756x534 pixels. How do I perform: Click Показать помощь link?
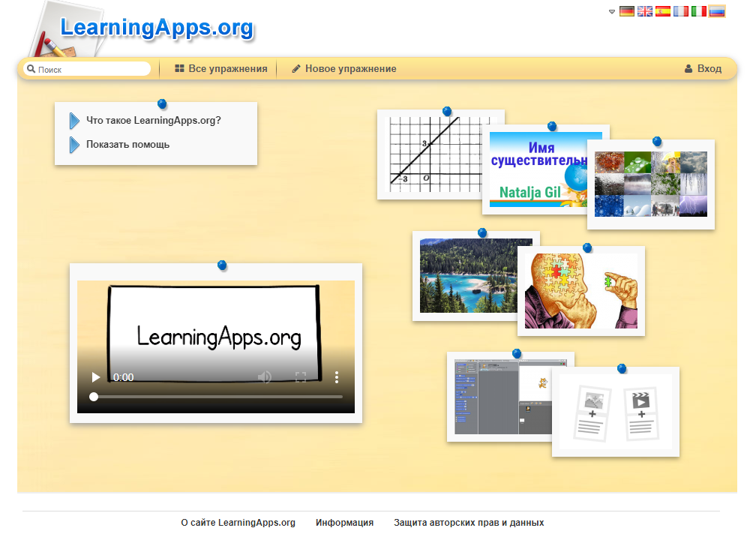pos(127,145)
